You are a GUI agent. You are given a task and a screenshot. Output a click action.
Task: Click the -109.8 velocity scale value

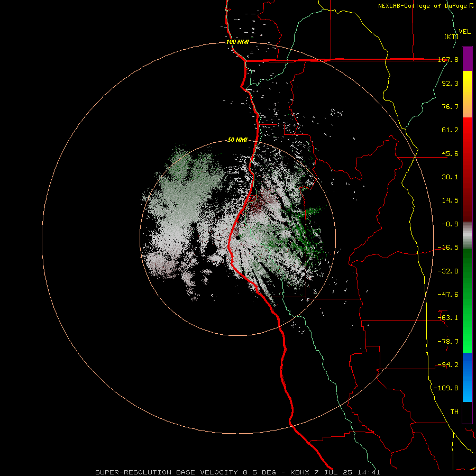pos(446,388)
